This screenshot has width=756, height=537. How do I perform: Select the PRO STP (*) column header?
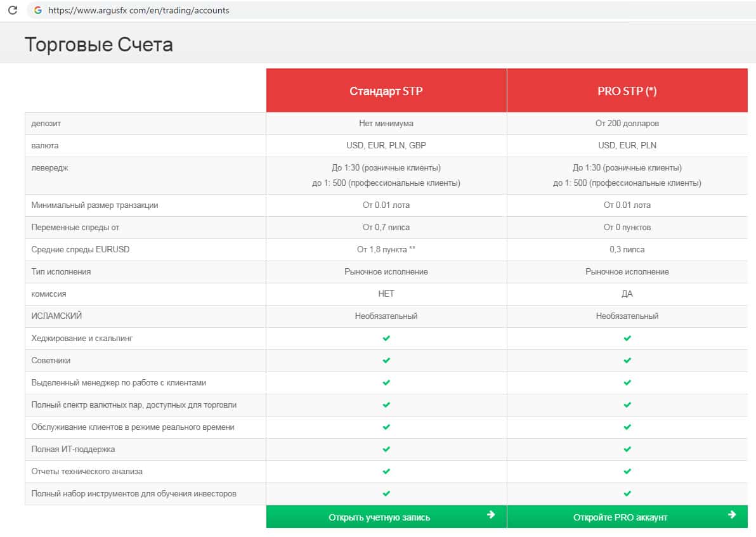coord(627,91)
